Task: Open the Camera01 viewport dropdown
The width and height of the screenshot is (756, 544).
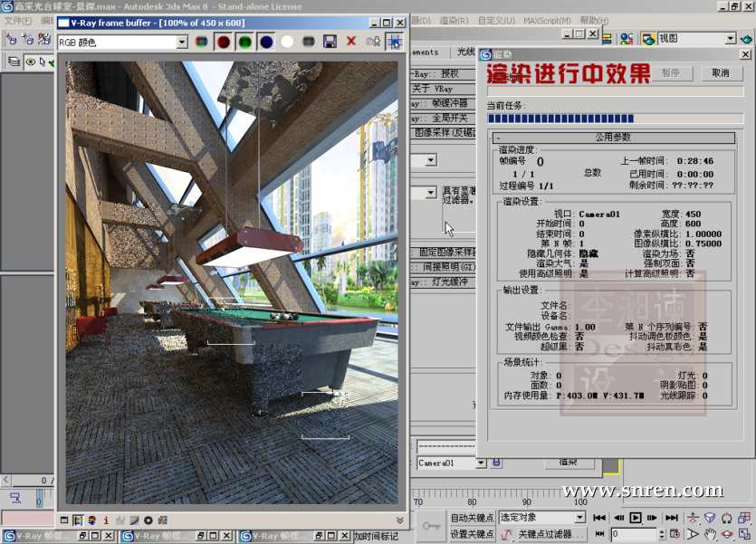Action: tap(481, 463)
